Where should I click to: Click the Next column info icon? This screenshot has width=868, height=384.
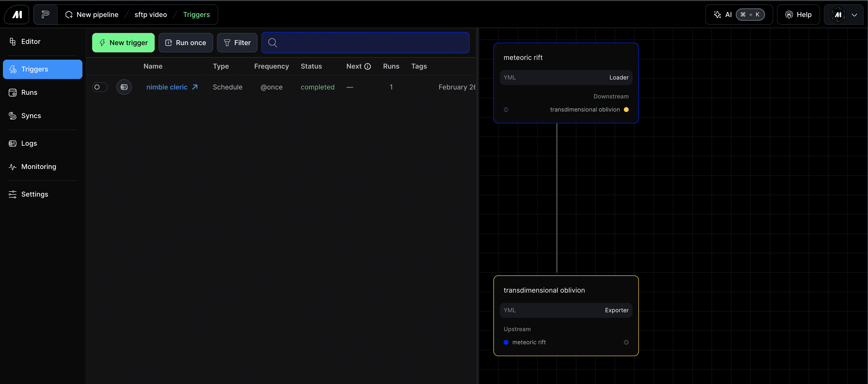click(x=368, y=66)
